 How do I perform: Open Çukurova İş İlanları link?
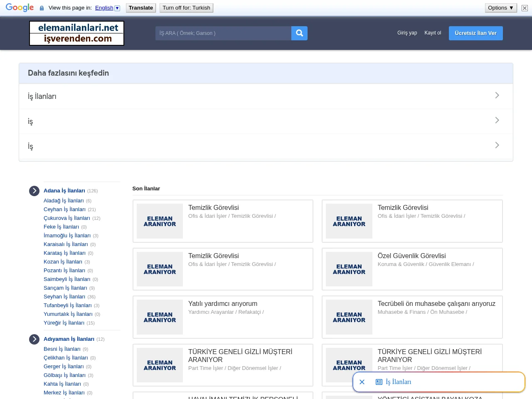67,218
